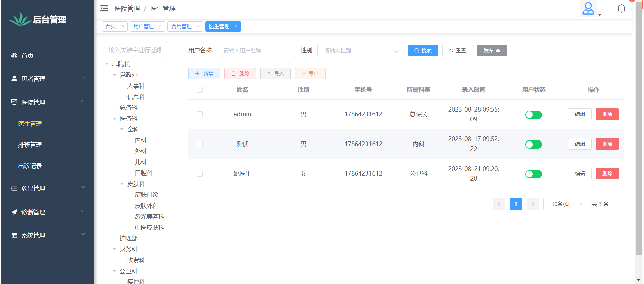Focus the tree keyword filter input
This screenshot has height=284, width=644.
click(x=135, y=50)
